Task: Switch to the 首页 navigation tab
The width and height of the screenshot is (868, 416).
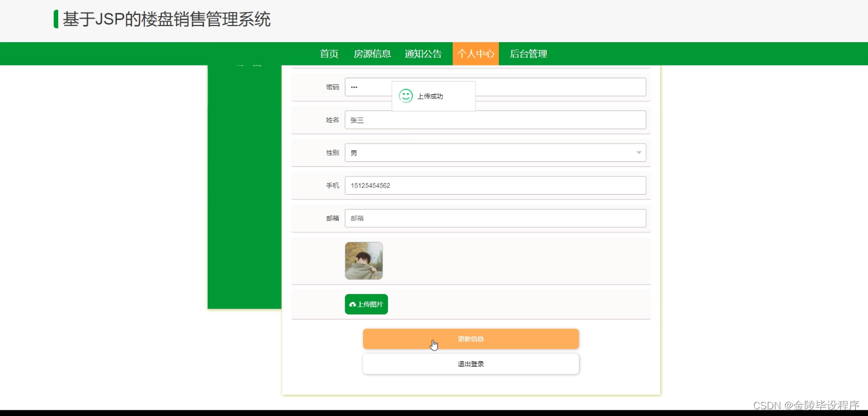Action: pos(329,53)
